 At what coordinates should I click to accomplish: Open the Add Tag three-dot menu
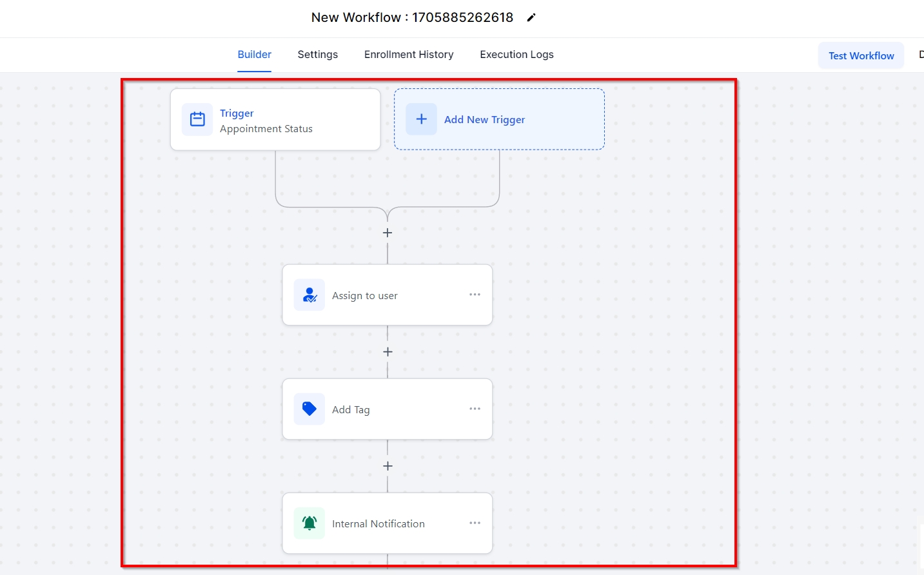(x=475, y=409)
